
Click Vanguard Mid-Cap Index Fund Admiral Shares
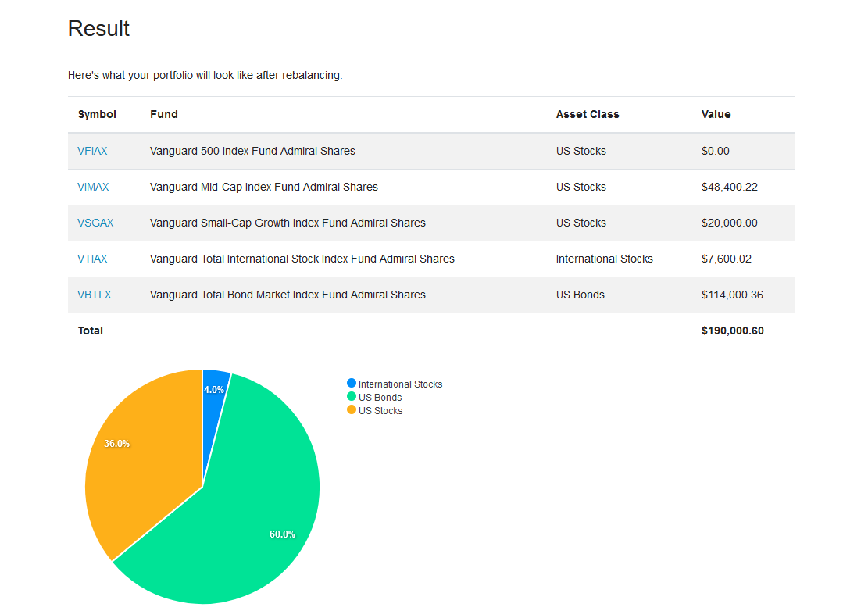pyautogui.click(x=263, y=187)
